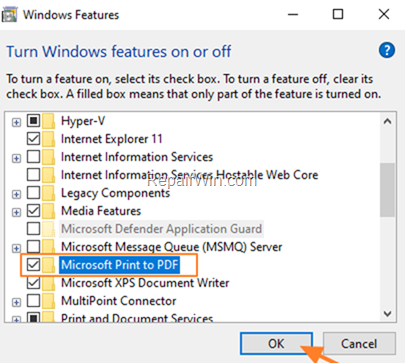Select 'Legacy Components' row text
This screenshot has height=363, width=405.
tap(116, 193)
